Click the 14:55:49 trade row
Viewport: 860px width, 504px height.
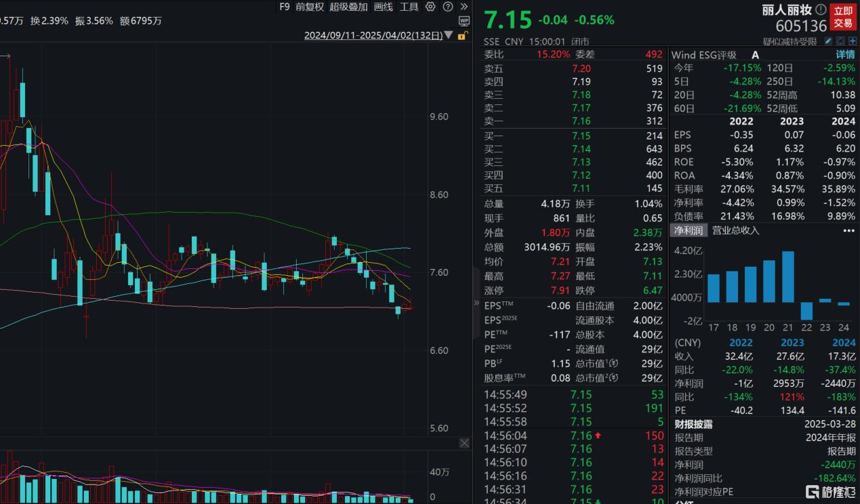(x=575, y=395)
